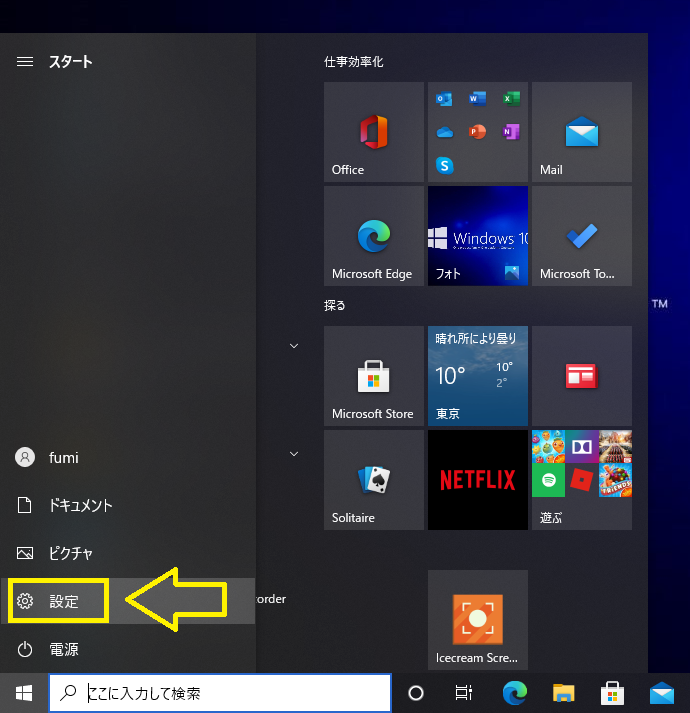Open File Explorer from the taskbar
The image size is (690, 713).
tap(564, 693)
